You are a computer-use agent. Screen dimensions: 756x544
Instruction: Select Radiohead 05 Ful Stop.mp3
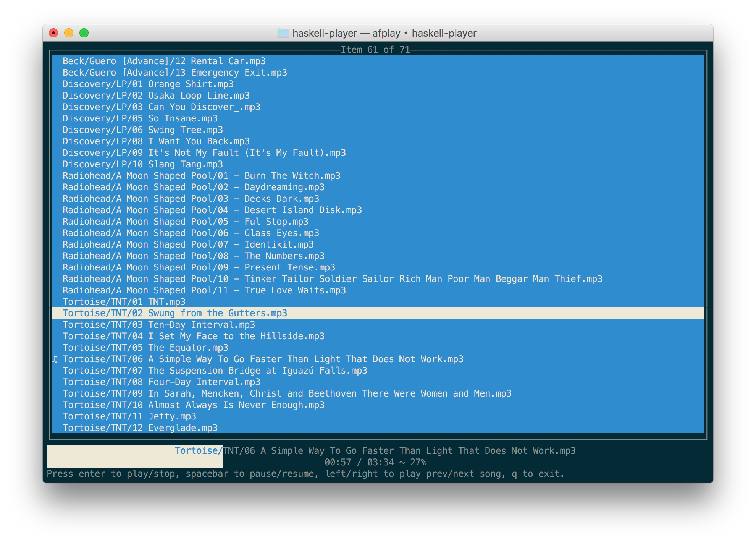[x=185, y=222]
